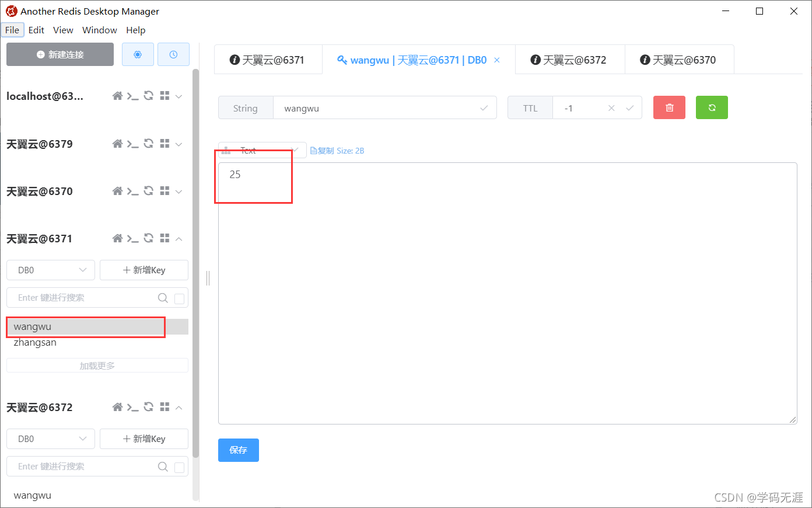Open the Window menu

point(100,30)
